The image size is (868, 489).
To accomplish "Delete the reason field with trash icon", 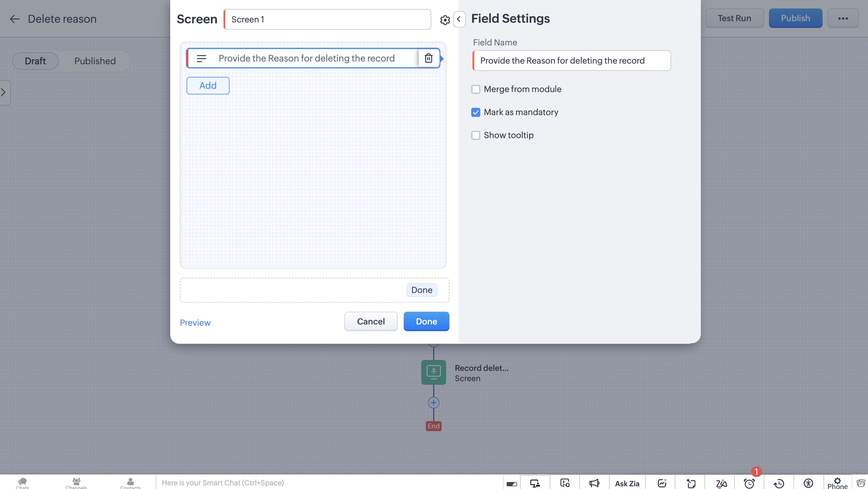I will click(428, 58).
